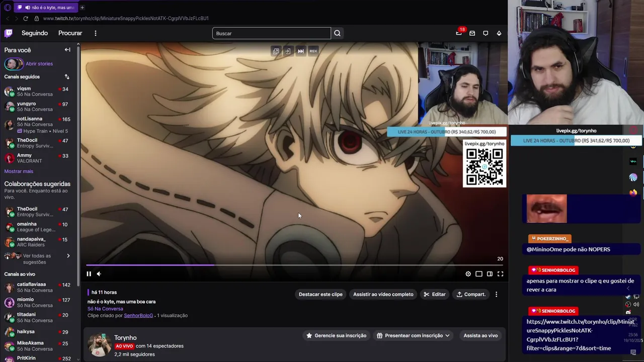Viewport: 644px width, 362px height.
Task: Click the browser address bar URL
Action: pyautogui.click(x=126, y=19)
